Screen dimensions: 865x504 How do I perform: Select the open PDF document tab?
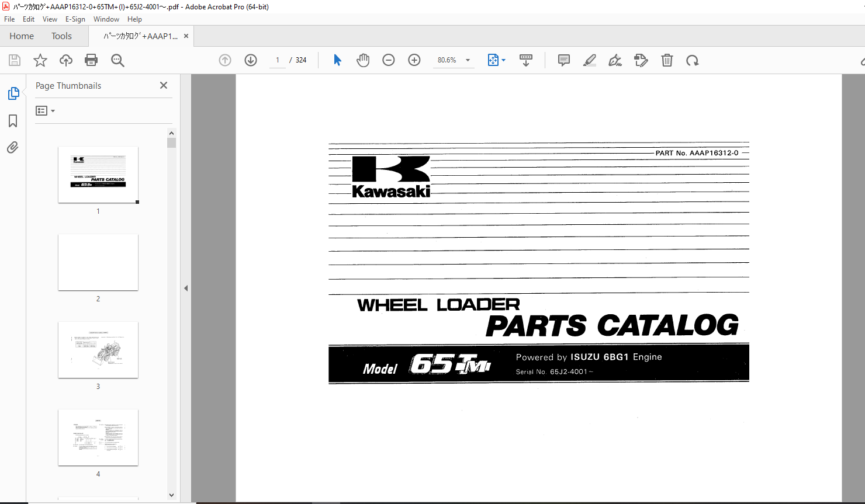(x=140, y=36)
